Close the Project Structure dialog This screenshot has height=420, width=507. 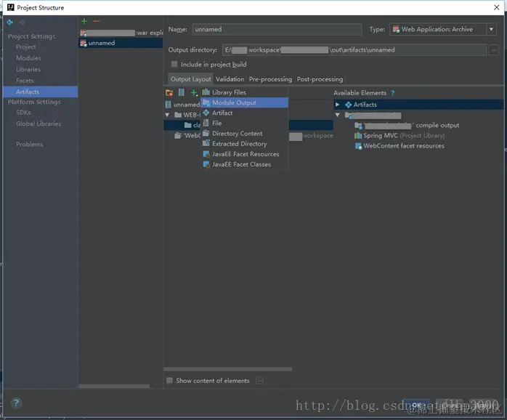coord(497,7)
